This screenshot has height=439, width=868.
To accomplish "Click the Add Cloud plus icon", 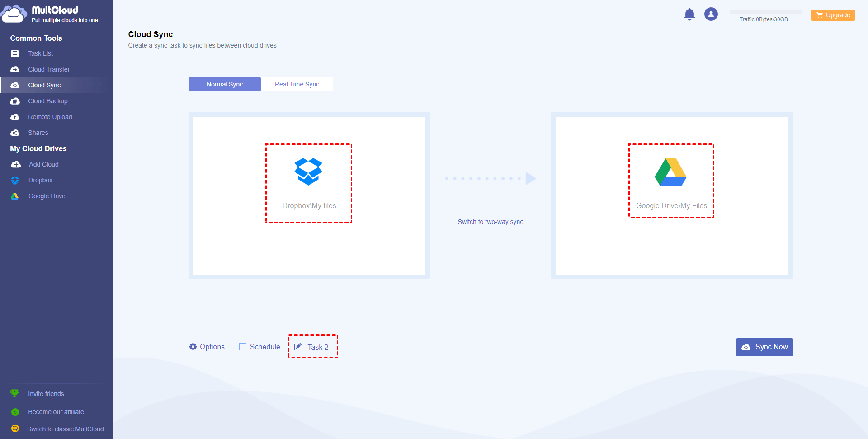I will 16,164.
